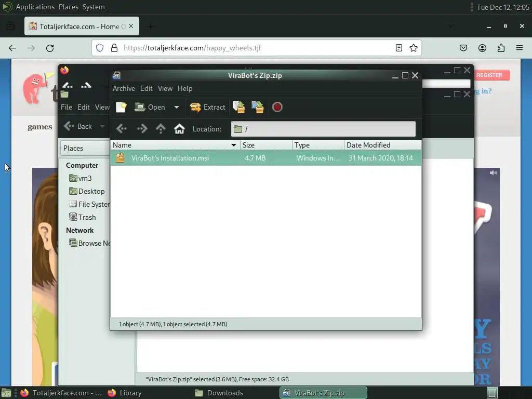This screenshot has width=532, height=399.
Task: Switch to Downloads window in taskbar
Action: (220, 393)
